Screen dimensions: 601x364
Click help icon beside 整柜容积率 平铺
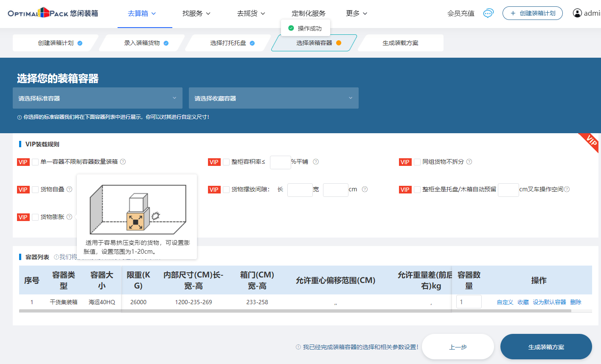(x=316, y=162)
